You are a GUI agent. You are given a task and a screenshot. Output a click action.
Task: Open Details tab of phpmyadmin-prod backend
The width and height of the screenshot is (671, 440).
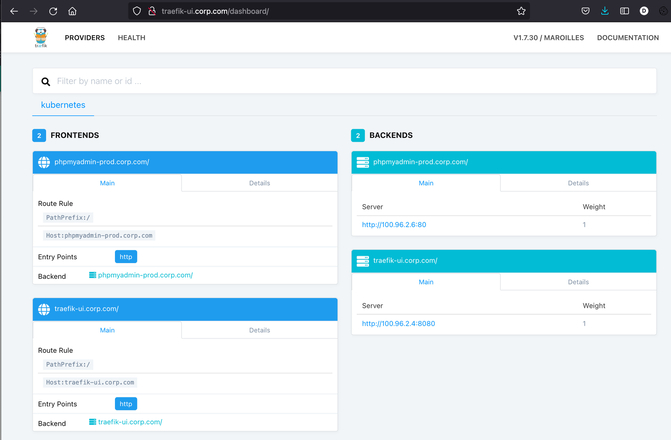tap(578, 183)
